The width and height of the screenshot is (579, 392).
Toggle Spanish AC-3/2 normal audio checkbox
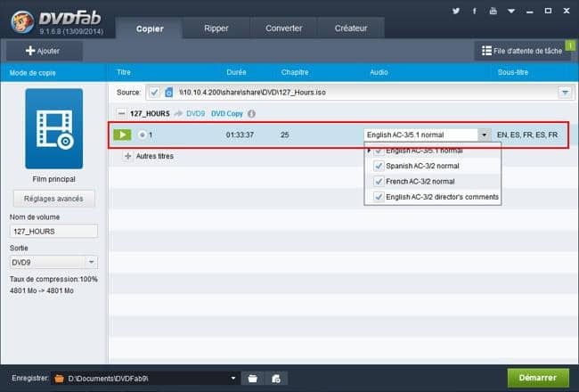379,166
